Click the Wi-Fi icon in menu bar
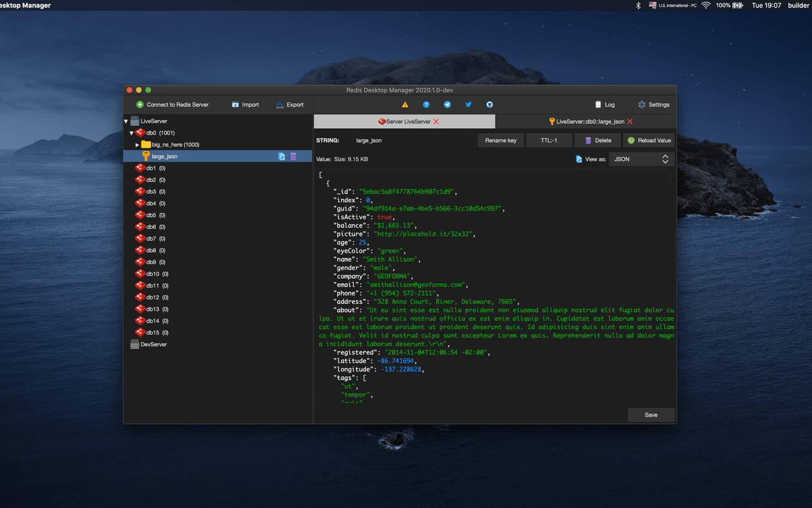This screenshot has height=508, width=812. [x=706, y=5]
